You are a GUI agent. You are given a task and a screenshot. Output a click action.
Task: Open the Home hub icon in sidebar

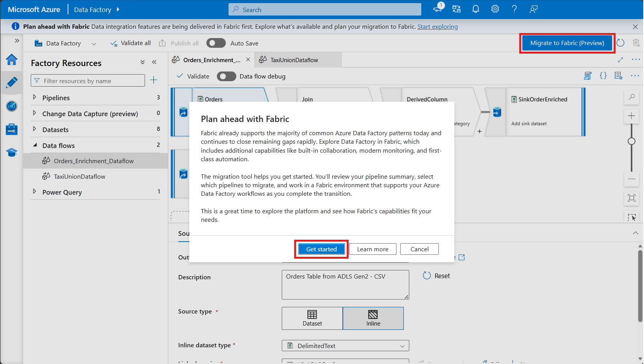point(12,59)
